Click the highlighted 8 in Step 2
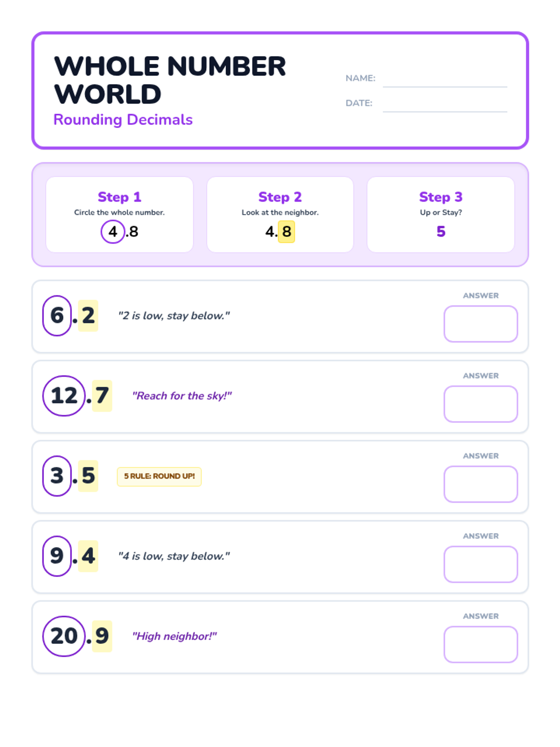This screenshot has width=560, height=747. click(x=287, y=232)
